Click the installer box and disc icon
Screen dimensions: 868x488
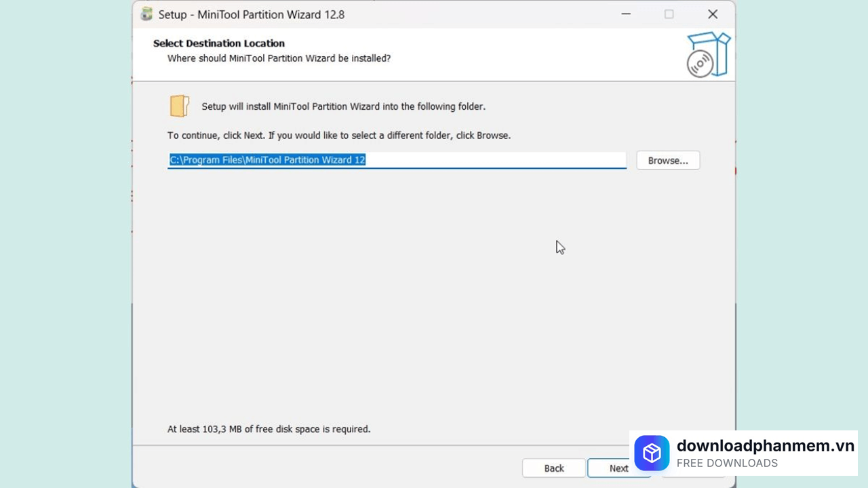pos(708,54)
